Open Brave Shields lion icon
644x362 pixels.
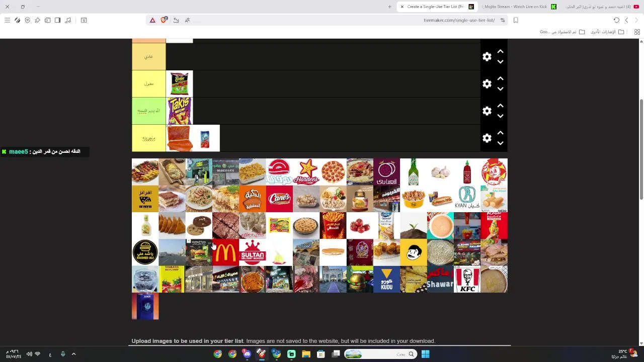pyautogui.click(x=164, y=20)
